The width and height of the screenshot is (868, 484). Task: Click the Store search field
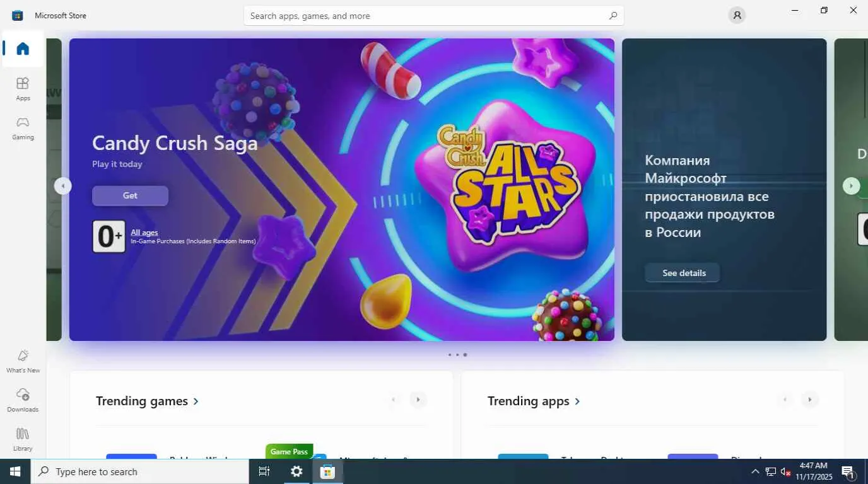[x=433, y=16]
